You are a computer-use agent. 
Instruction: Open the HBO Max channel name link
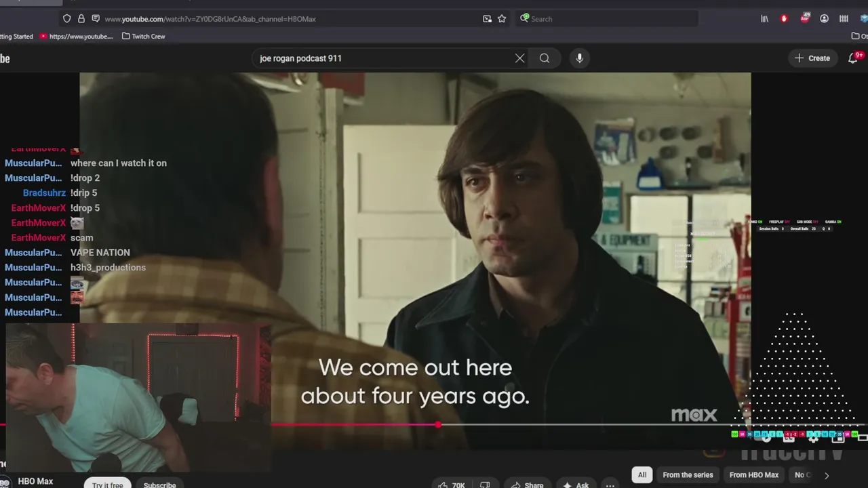pos(35,481)
